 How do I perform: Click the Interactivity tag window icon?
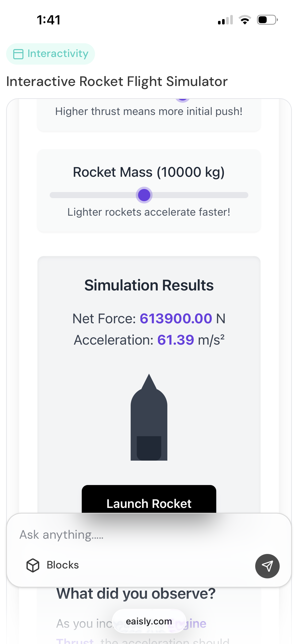(18, 54)
